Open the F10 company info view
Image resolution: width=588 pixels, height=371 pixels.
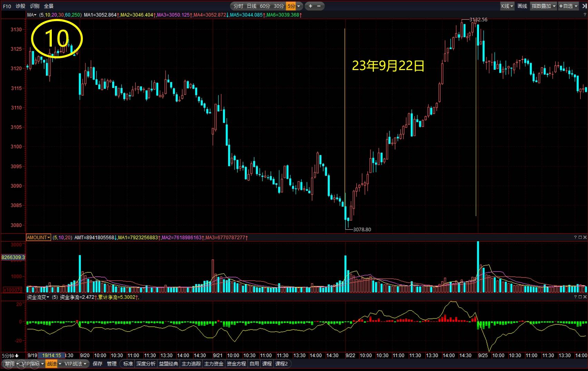(7, 6)
